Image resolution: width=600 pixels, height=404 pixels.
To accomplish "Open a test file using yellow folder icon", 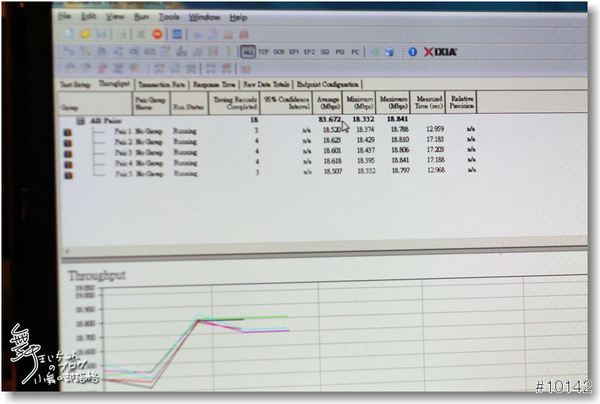I will pos(85,34).
